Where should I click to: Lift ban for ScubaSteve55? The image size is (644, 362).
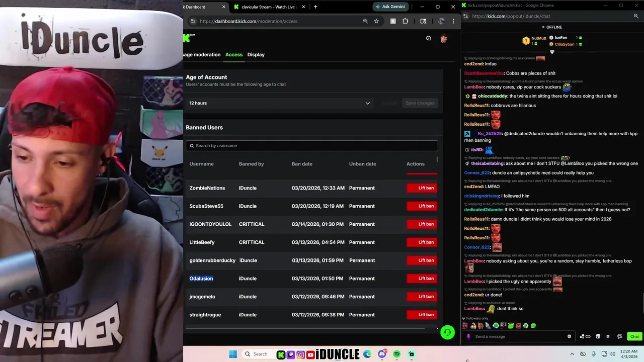[x=422, y=206]
